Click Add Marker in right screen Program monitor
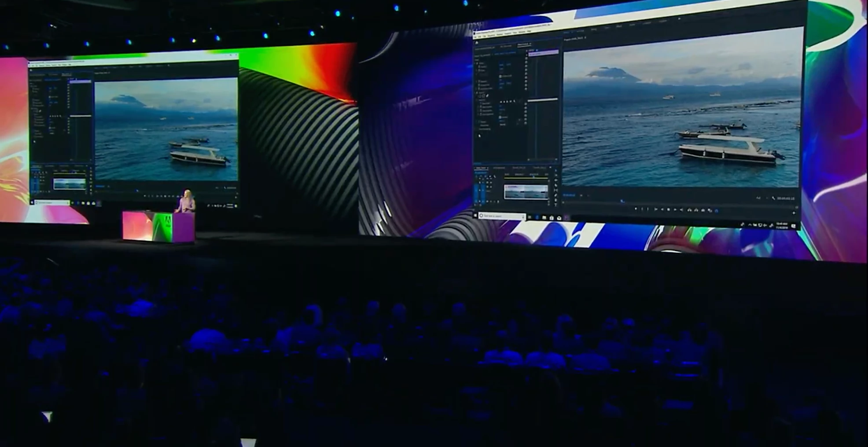The width and height of the screenshot is (868, 447). pos(636,209)
